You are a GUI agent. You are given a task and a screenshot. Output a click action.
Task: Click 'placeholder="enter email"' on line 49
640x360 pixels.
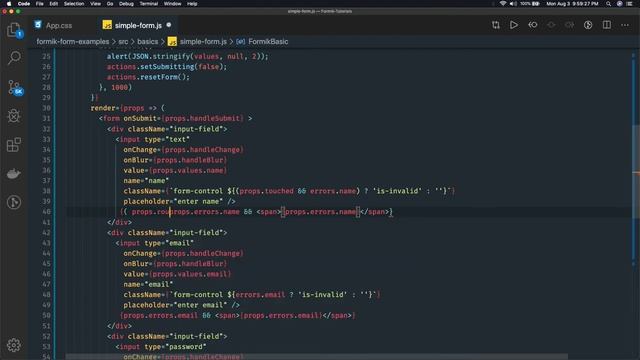pos(175,305)
